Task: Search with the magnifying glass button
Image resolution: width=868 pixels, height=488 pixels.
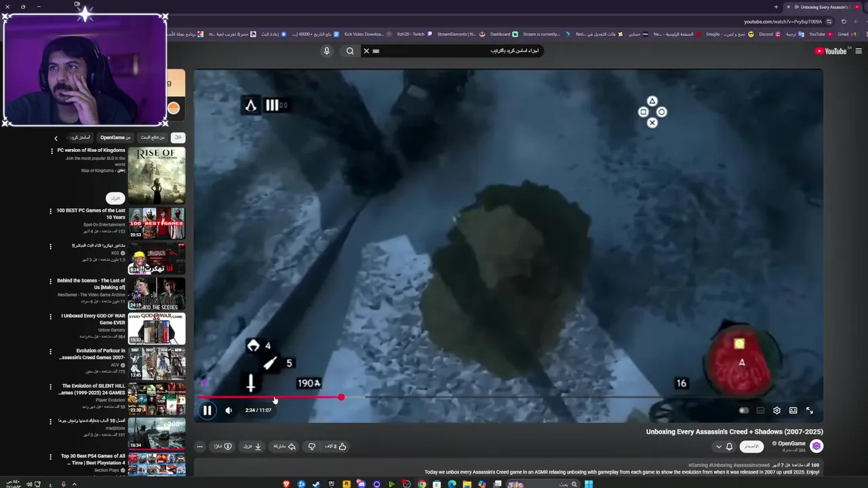Action: coord(350,51)
